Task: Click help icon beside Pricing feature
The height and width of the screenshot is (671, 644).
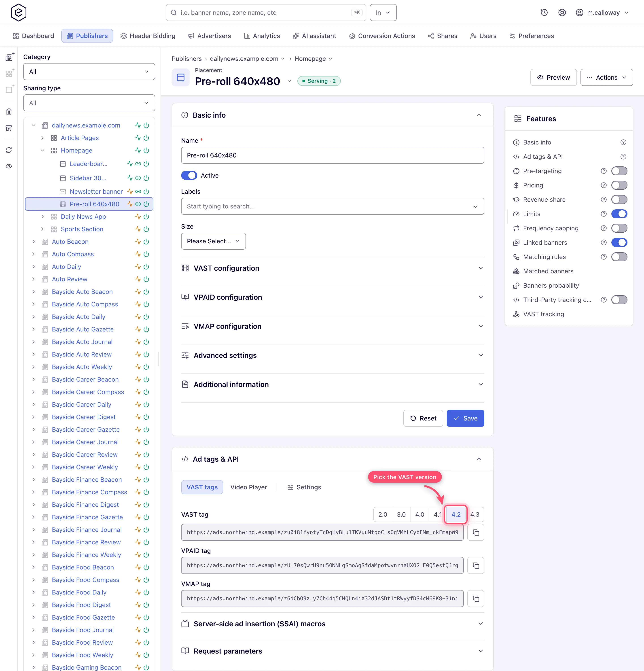Action: tap(604, 185)
